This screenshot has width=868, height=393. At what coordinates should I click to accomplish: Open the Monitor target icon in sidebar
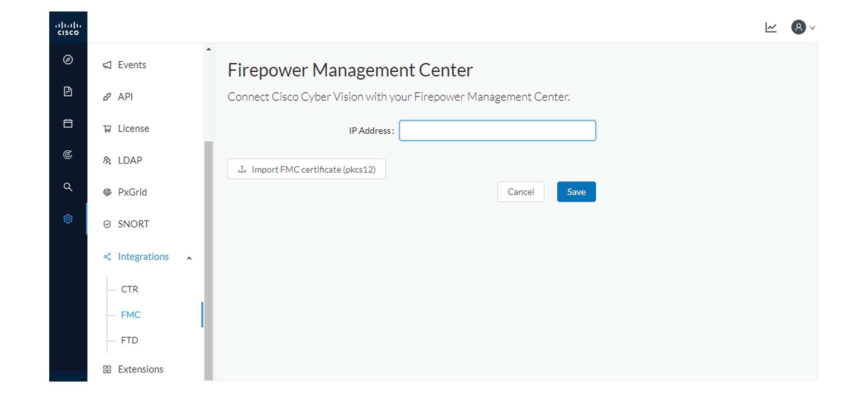[x=68, y=154]
